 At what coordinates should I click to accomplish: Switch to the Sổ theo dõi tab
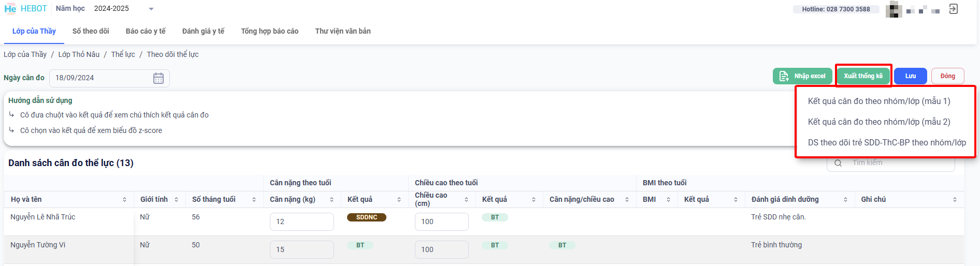91,31
